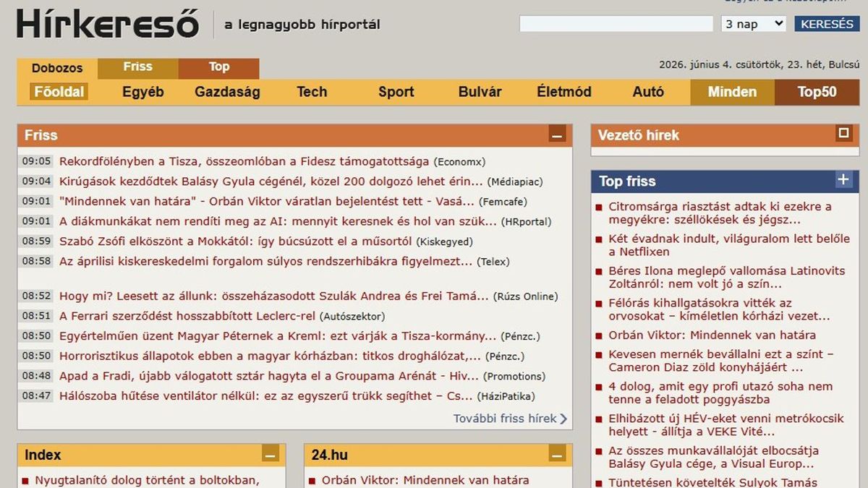Open Nyugtalanító dolog történt a boltokban
The height and width of the screenshot is (488, 868).
click(x=147, y=480)
